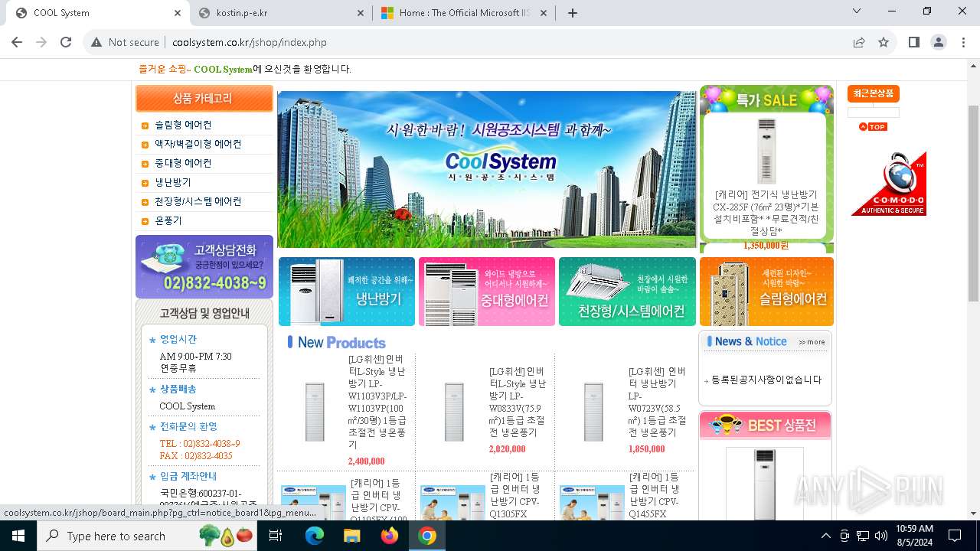Bookmark this page with the star icon

click(x=884, y=42)
